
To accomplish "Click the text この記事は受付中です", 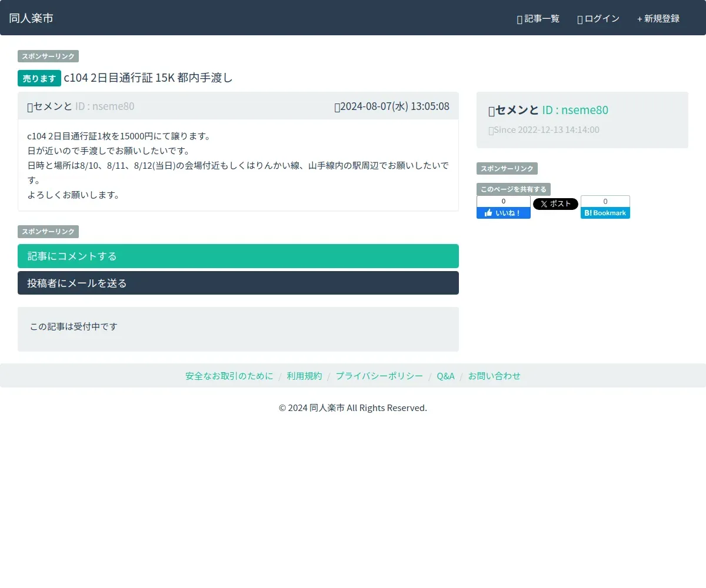I will point(74,326).
